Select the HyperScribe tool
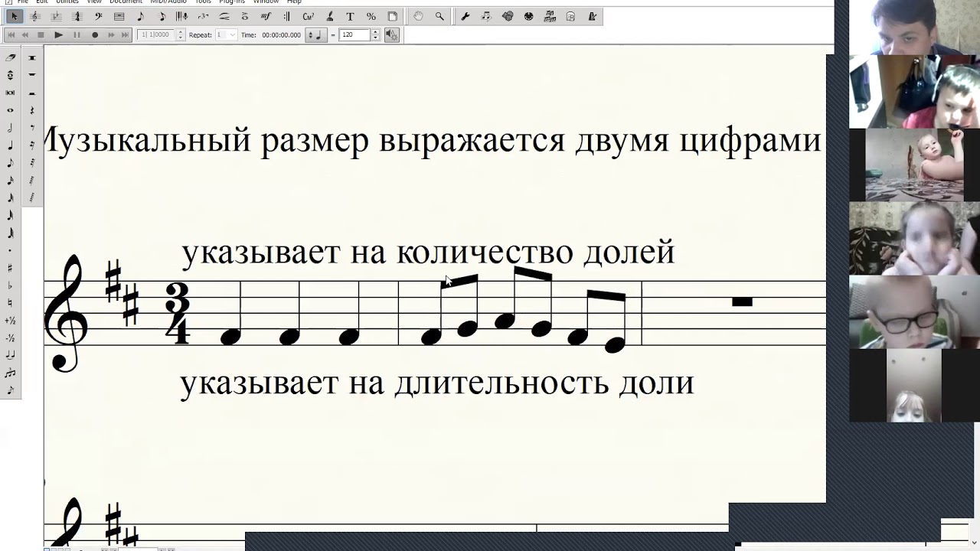This screenshot has height=551, width=980. [x=181, y=16]
